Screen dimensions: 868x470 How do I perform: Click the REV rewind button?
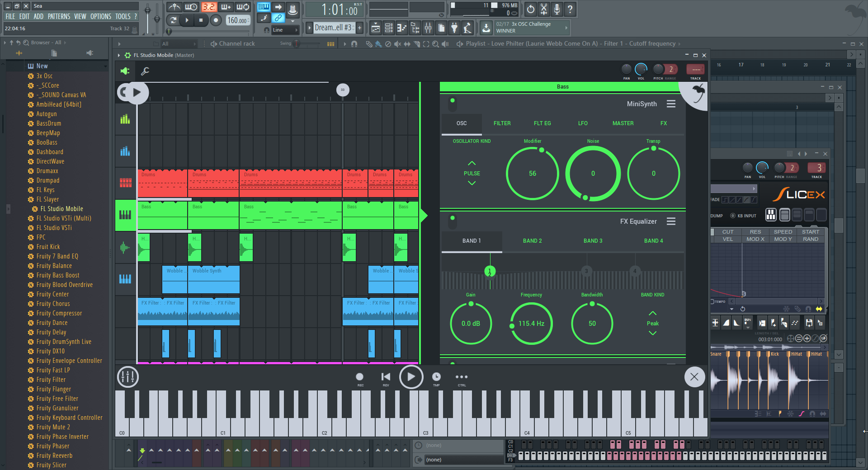coord(386,379)
